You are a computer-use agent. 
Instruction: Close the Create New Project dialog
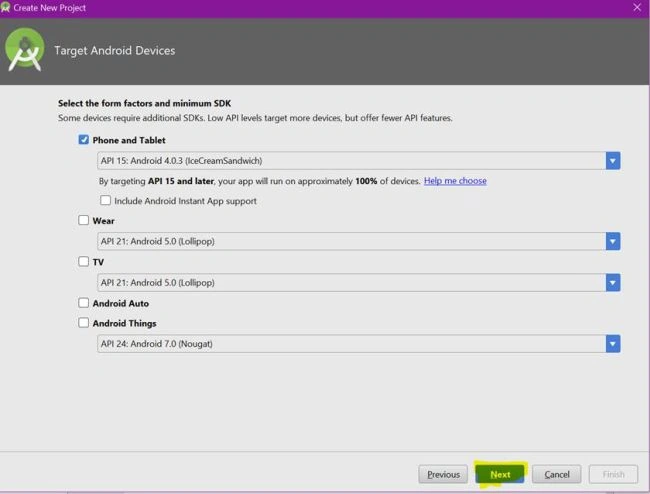click(x=637, y=7)
